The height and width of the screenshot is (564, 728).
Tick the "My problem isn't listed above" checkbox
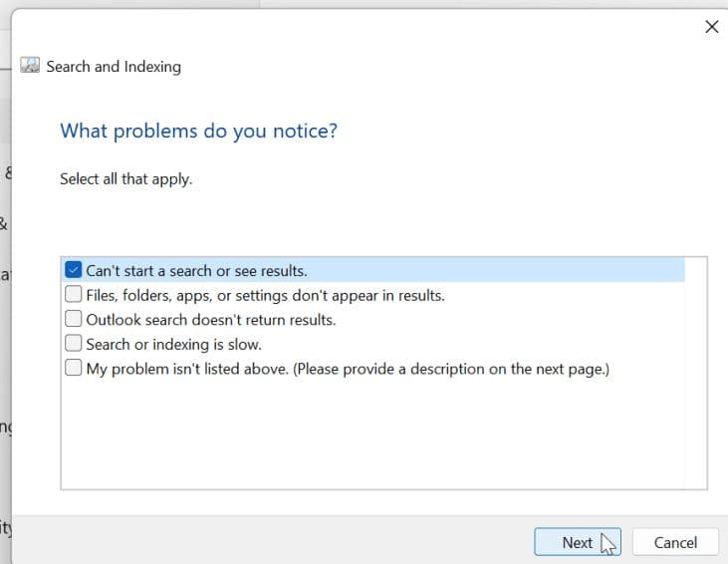click(x=74, y=369)
